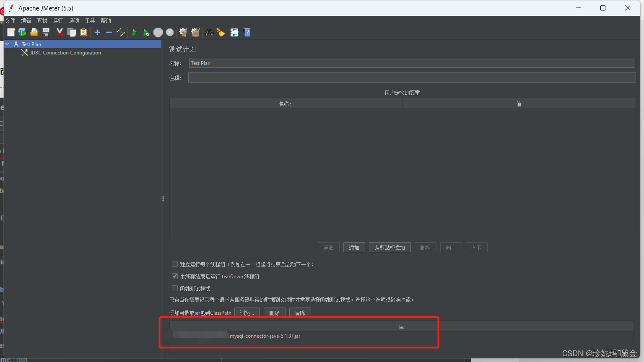Click the 清除 ClassPath button
The height and width of the screenshot is (362, 644).
coord(300,313)
